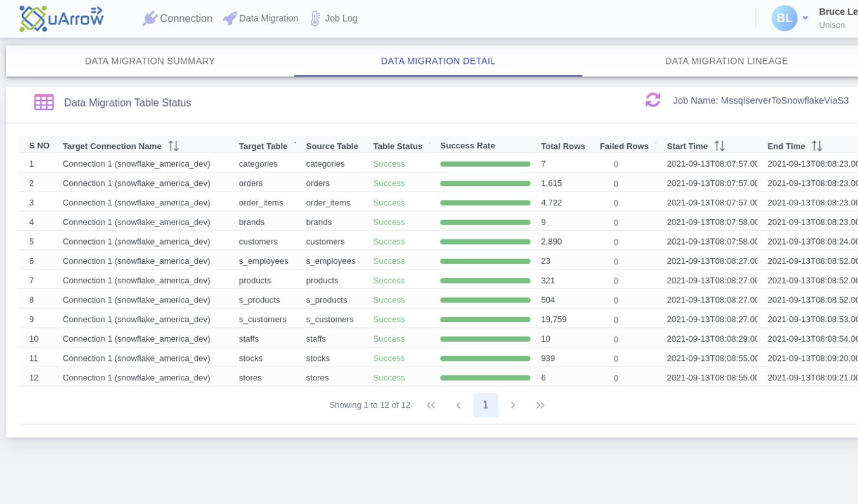This screenshot has width=858, height=504.
Task: Toggle sort order on End Time column
Action: 817,145
